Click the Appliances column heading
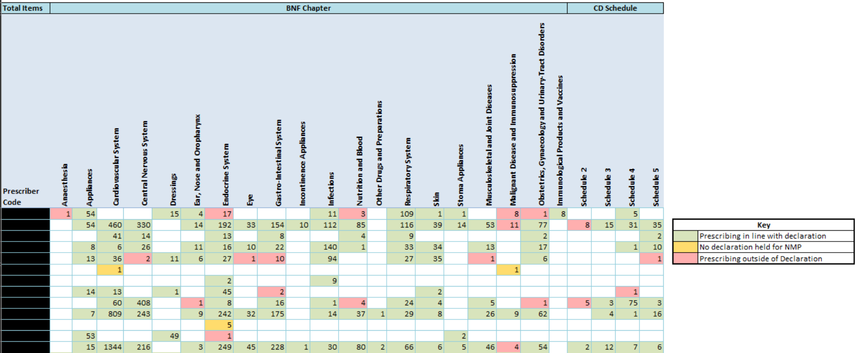Screen dimensions: 868x353 89,187
